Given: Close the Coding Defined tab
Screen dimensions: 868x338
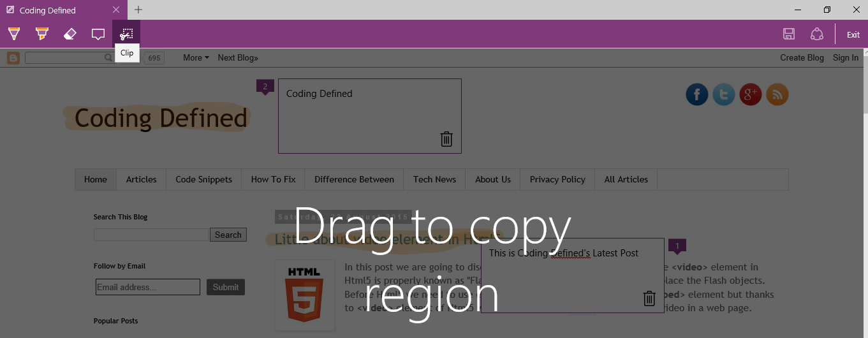Looking at the screenshot, I should [x=115, y=10].
